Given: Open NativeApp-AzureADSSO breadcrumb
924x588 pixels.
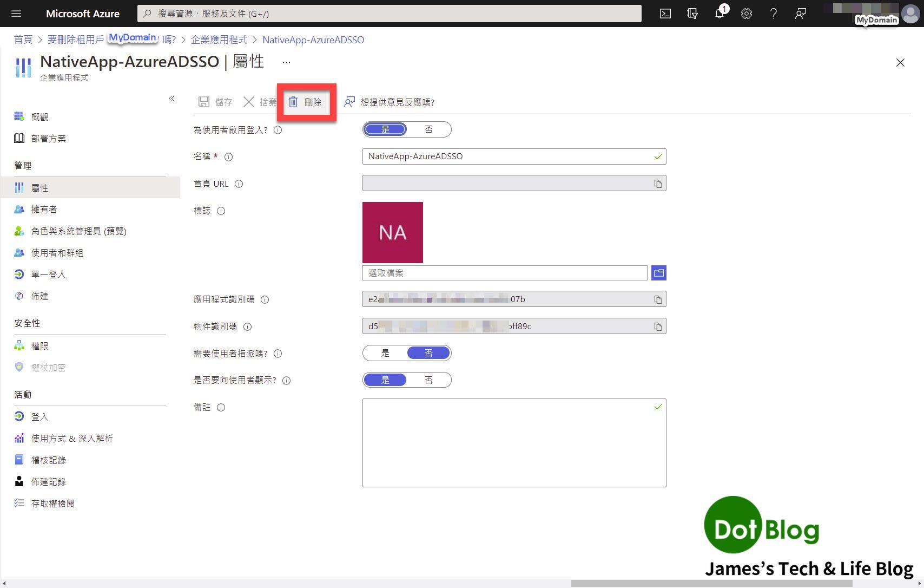Looking at the screenshot, I should (x=313, y=40).
